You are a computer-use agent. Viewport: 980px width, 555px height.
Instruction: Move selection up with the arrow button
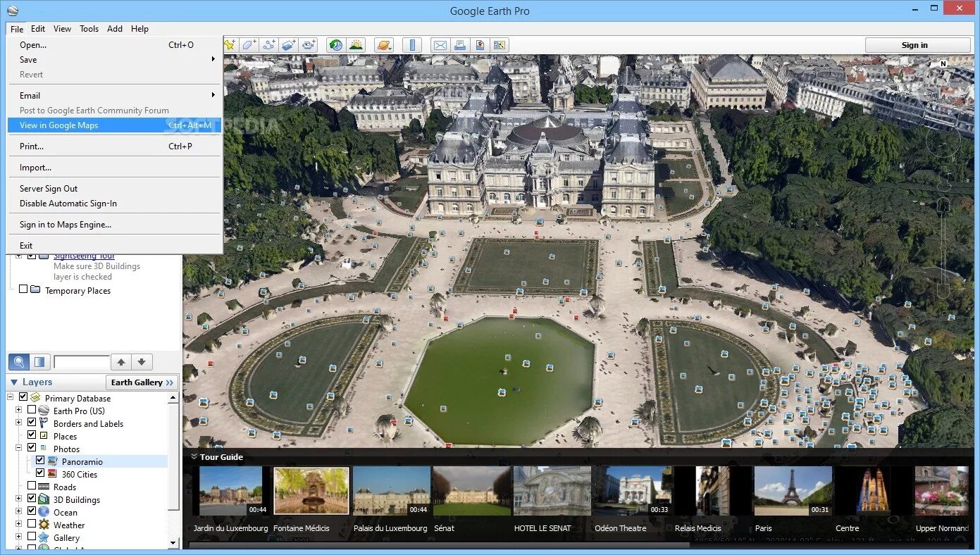point(121,362)
